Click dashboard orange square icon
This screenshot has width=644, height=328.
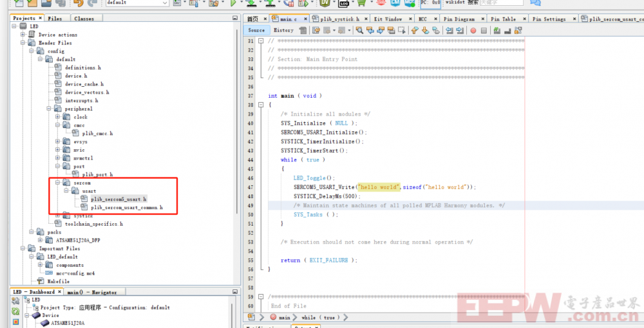[15, 322]
